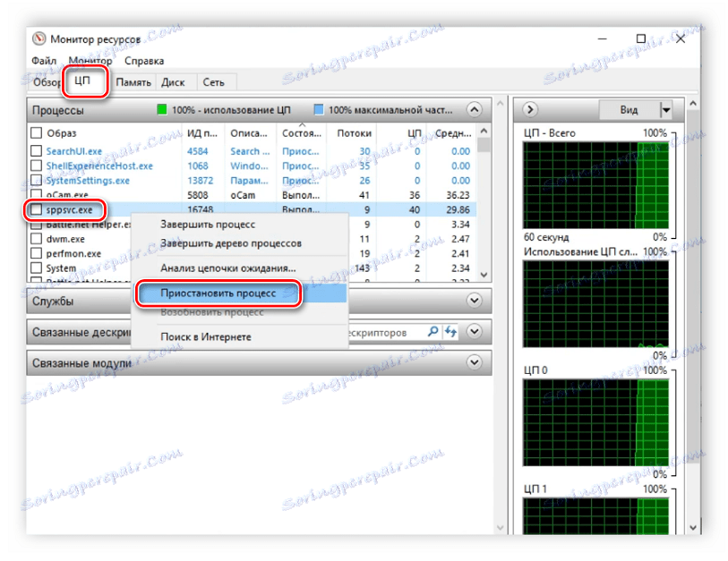Click the Resource Monitor app icon in title bar
Image resolution: width=728 pixels, height=561 pixels.
coord(39,38)
